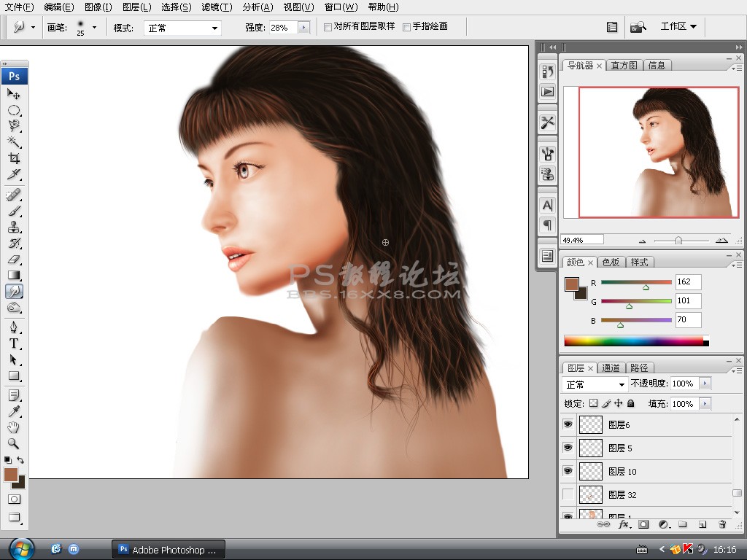Open Adobe Bridge
The width and height of the screenshot is (747, 560).
(x=638, y=27)
